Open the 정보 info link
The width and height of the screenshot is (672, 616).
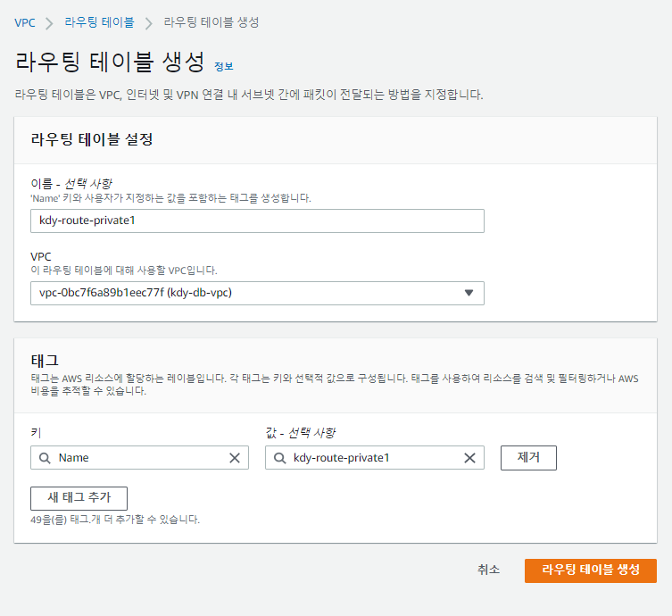(x=224, y=66)
